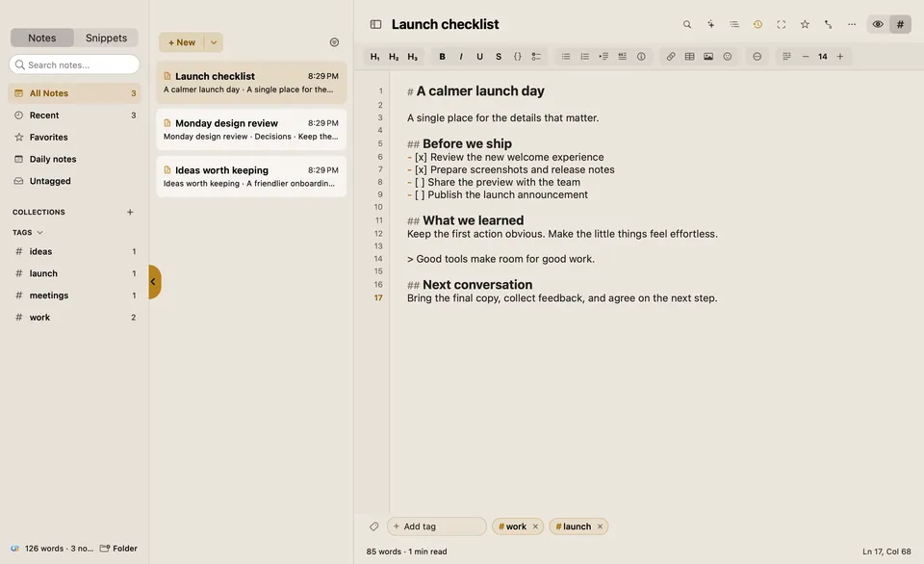This screenshot has width=924, height=564.
Task: Open the Launch checklist note
Action: point(251,83)
